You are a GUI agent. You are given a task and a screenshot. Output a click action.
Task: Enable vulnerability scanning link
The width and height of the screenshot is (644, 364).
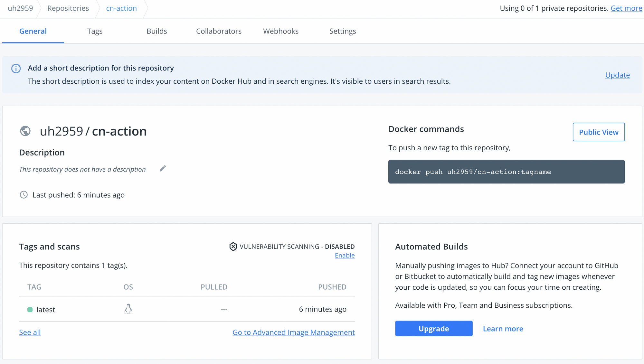click(x=345, y=255)
